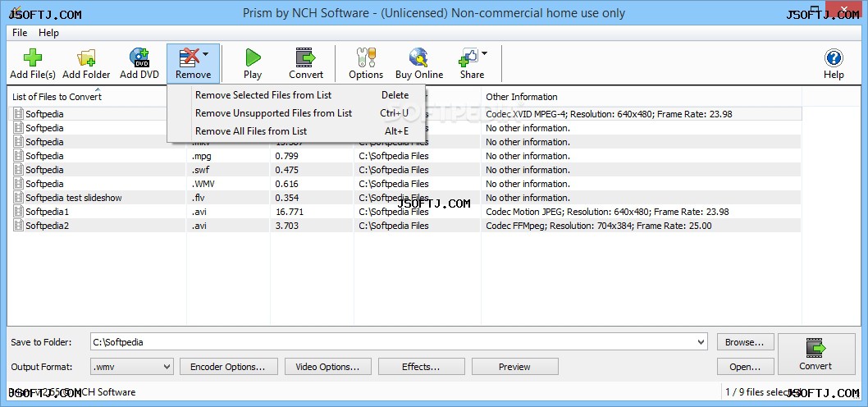Click the file icon of the .mpg row
Screen dimensions: 868x407
coord(19,156)
